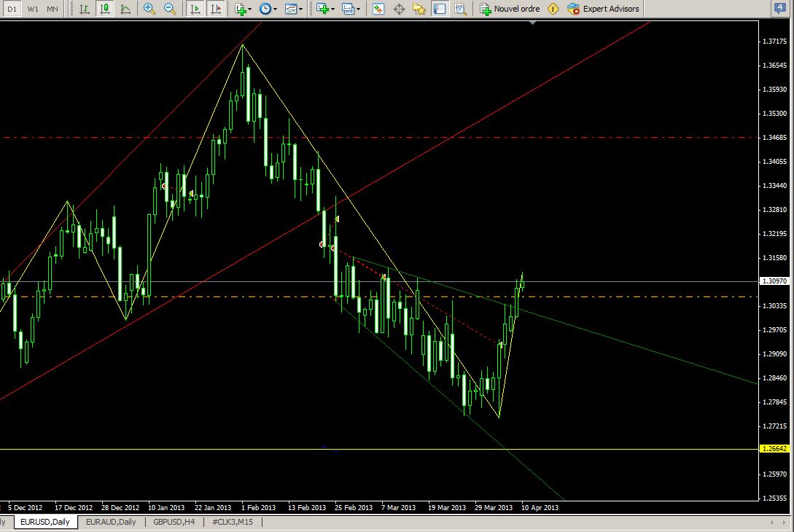This screenshot has width=794, height=532.
Task: Click the 13 Feb 2013 date label
Action: click(307, 507)
